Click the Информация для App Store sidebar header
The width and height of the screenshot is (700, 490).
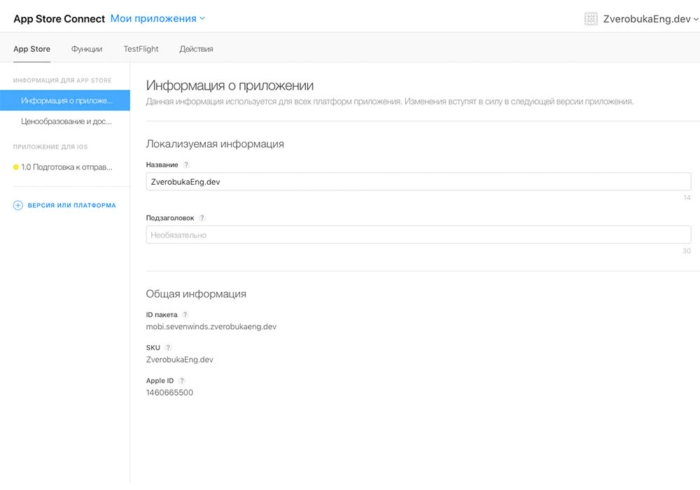coord(62,80)
